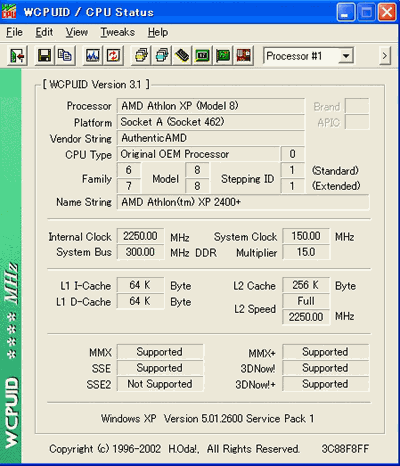Open the Tweaks menu

(118, 32)
